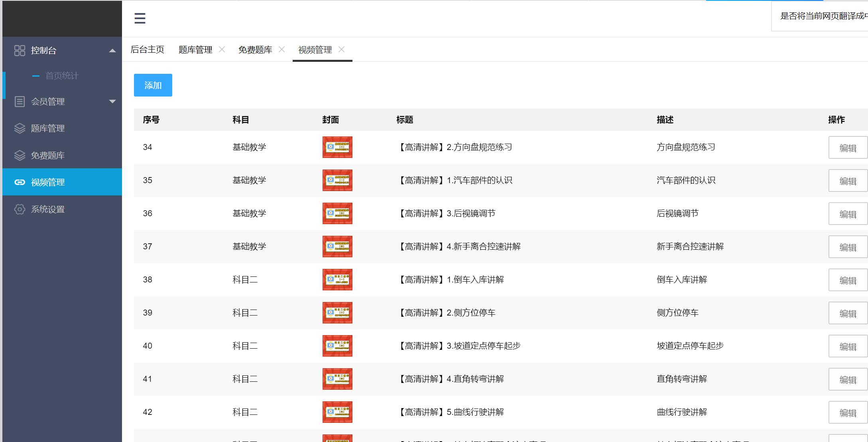The image size is (868, 442).
Task: Click 编辑 for row 38 倒车入库讲解
Action: coord(848,280)
